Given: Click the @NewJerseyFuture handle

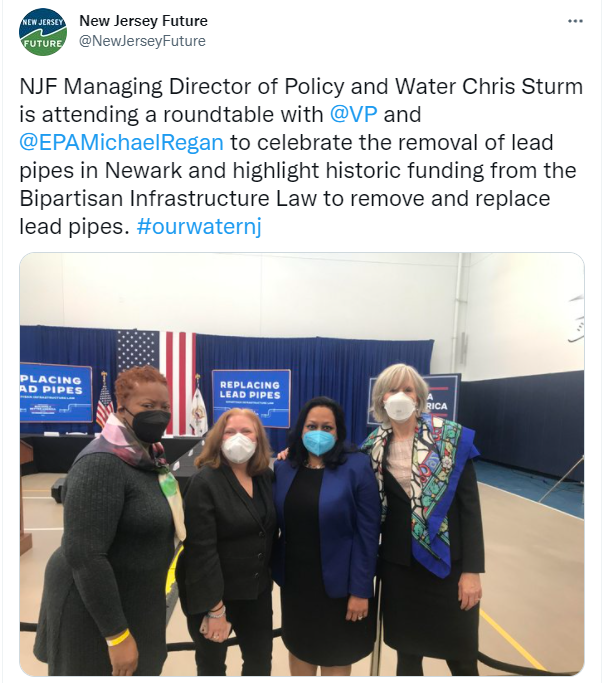Looking at the screenshot, I should [143, 41].
